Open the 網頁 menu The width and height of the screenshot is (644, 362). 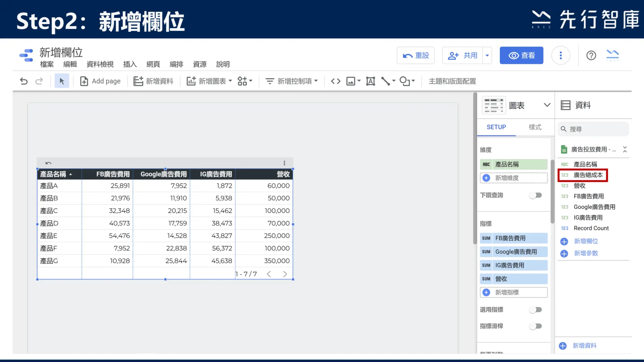tap(153, 64)
